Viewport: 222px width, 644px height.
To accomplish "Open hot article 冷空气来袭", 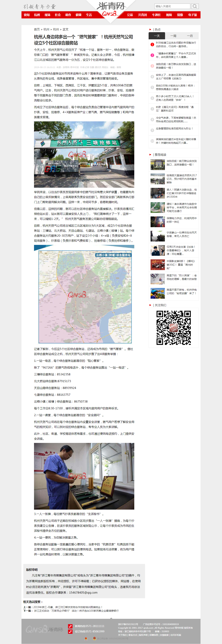I will click(176, 120).
